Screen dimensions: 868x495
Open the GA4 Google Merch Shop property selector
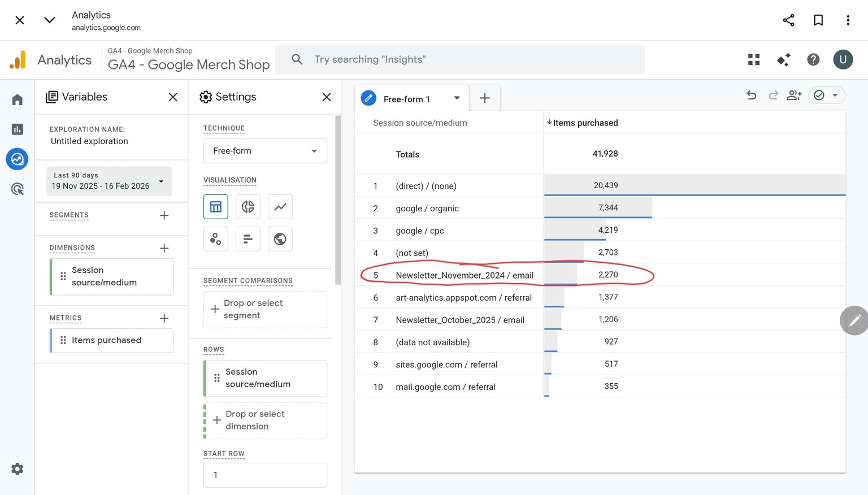click(189, 59)
